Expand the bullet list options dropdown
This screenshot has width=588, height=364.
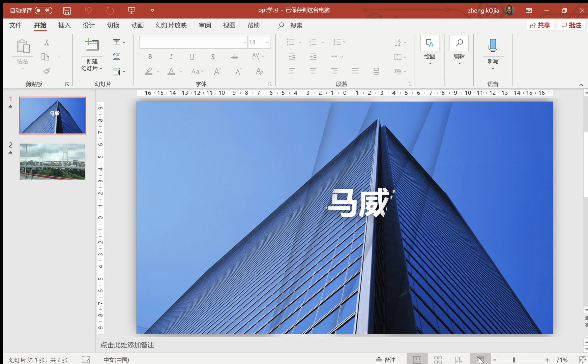300,42
